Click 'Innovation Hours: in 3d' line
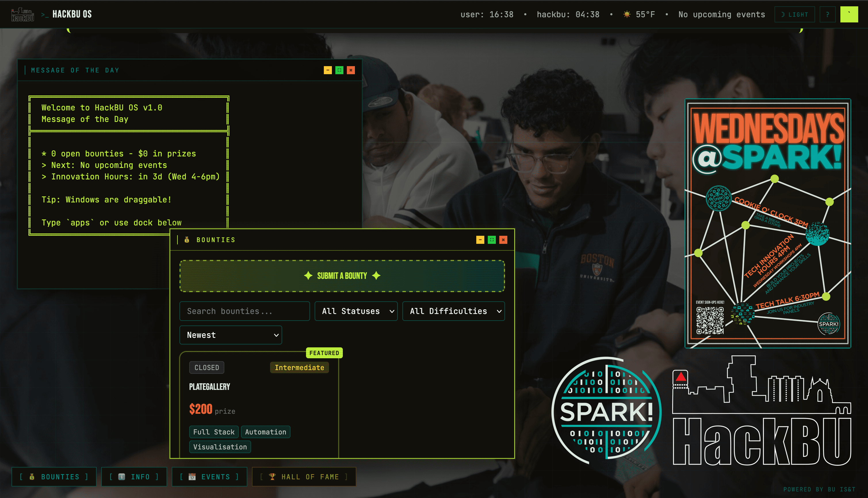Screen dimensions: 868x498 point(130,177)
